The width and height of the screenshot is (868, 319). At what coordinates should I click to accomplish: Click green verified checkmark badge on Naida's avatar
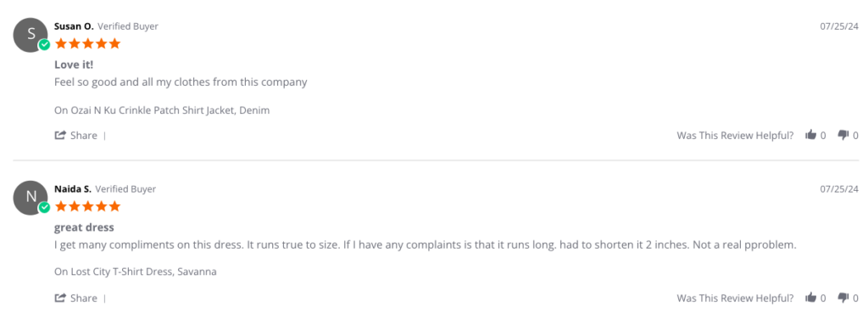pos(44,208)
